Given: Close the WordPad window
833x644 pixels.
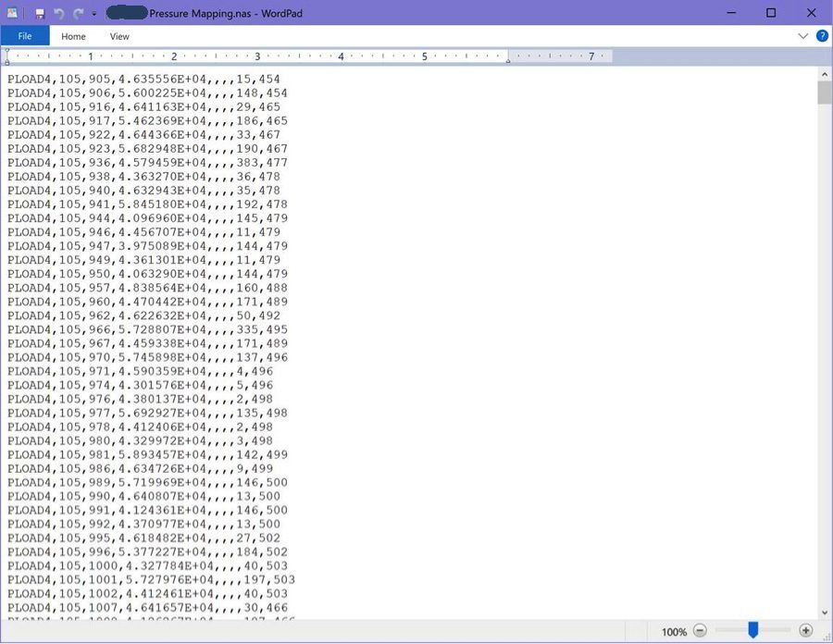Looking at the screenshot, I should click(811, 13).
